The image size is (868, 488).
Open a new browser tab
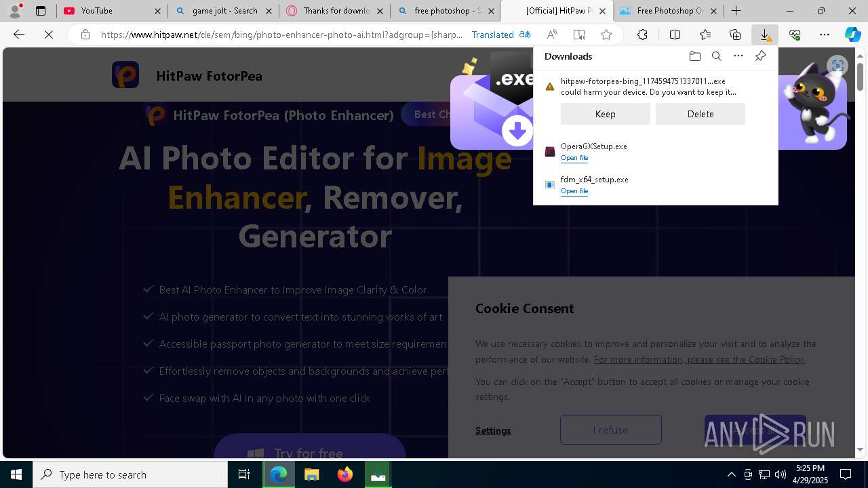[x=736, y=11]
